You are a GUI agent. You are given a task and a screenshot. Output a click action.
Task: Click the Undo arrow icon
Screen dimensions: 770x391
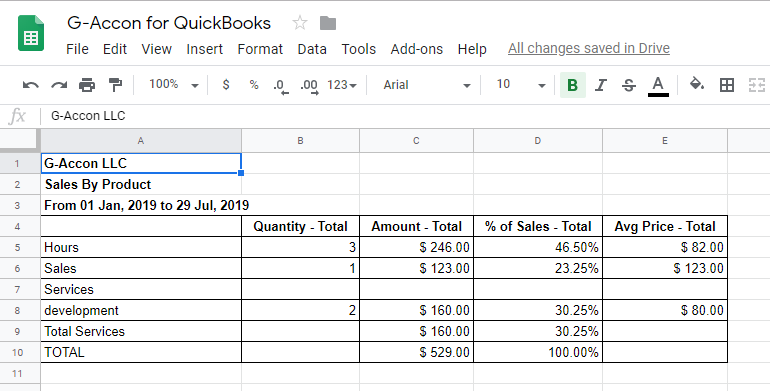pos(30,85)
